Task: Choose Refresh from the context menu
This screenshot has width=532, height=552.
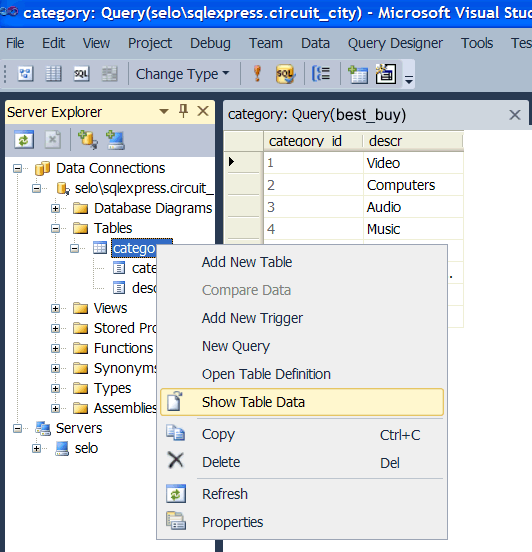Action: (x=302, y=494)
